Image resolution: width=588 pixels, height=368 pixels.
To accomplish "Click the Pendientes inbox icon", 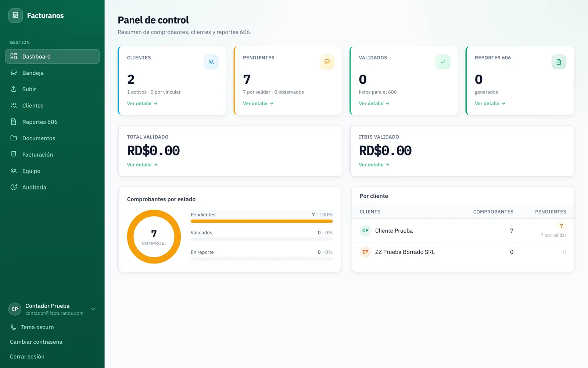I will click(x=327, y=62).
